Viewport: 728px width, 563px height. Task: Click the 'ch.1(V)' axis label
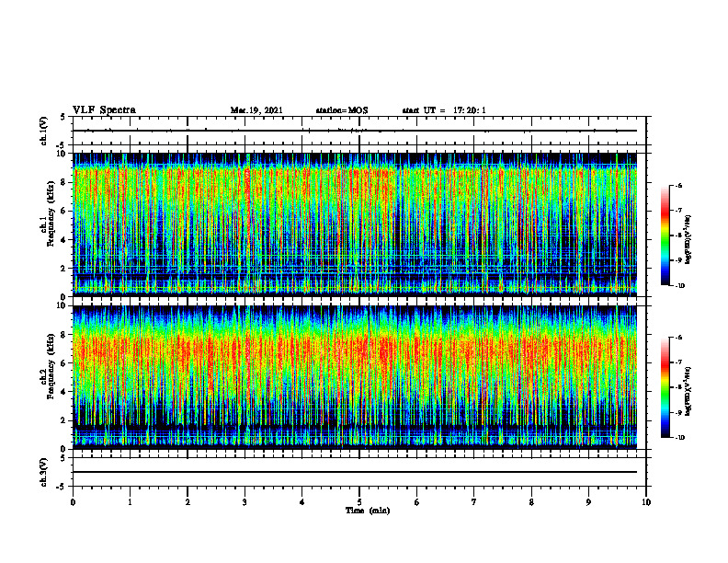coord(43,131)
